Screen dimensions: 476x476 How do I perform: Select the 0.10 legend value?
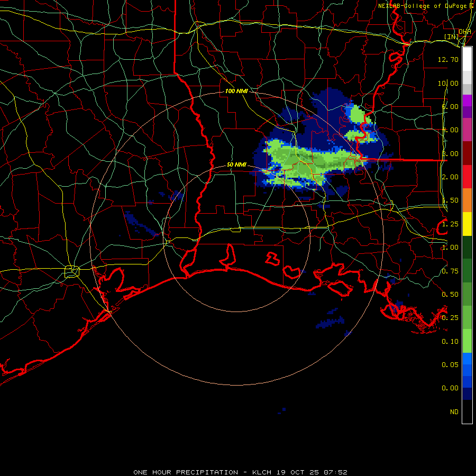[450, 342]
